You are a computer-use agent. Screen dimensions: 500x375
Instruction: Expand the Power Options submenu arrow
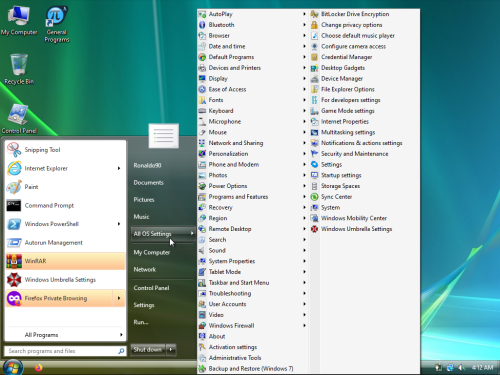(304, 186)
